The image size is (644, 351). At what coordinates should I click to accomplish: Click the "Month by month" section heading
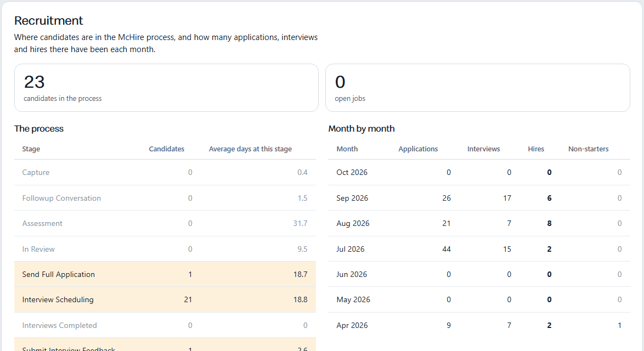[361, 128]
